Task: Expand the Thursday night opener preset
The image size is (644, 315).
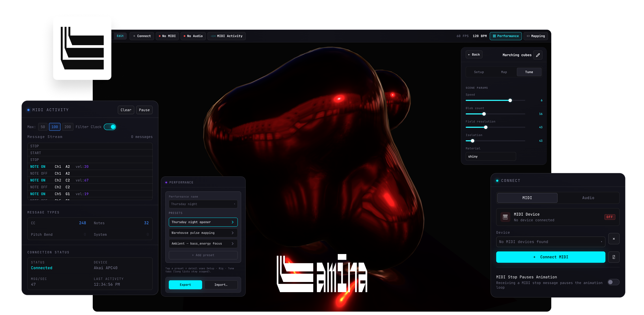Action: (x=203, y=222)
